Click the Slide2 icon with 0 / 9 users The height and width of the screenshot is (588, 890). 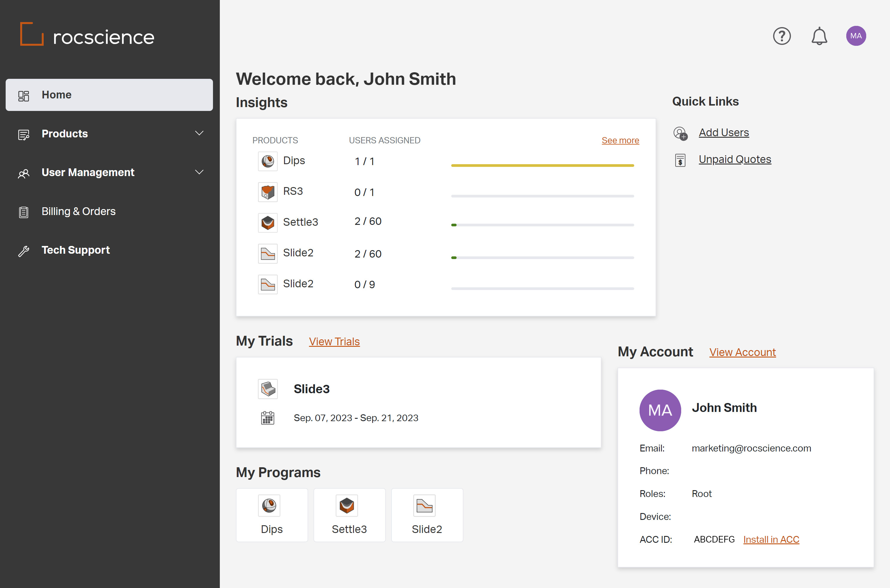tap(268, 284)
